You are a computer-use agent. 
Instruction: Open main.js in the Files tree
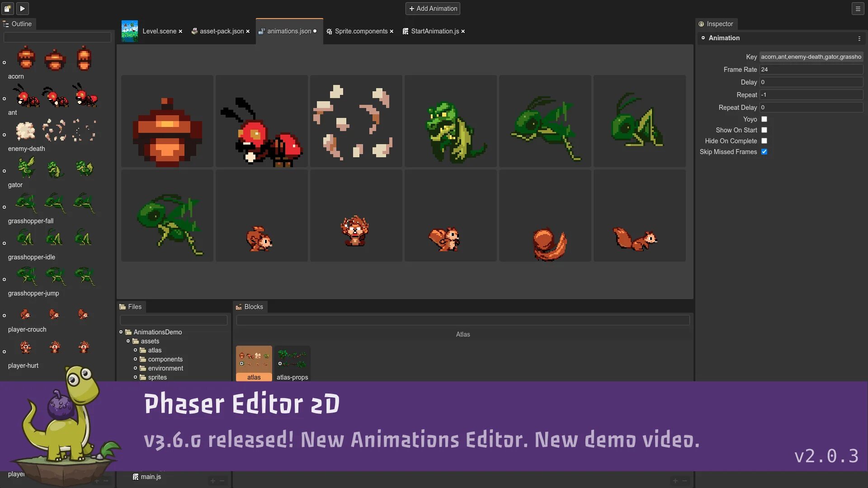[150, 477]
